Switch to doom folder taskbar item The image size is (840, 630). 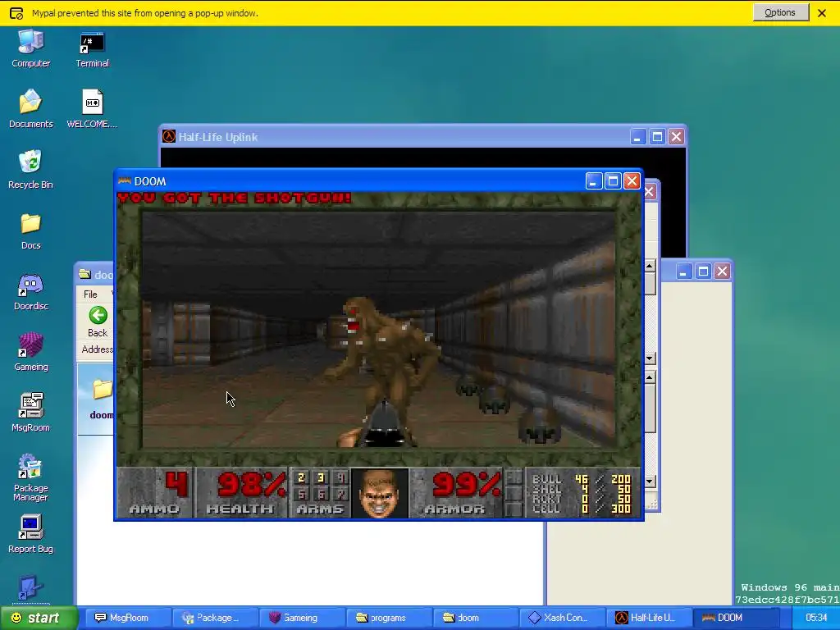pos(477,618)
